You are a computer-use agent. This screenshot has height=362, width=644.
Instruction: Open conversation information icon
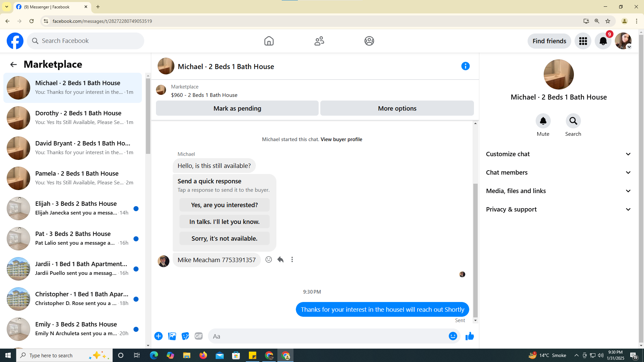coord(466,66)
